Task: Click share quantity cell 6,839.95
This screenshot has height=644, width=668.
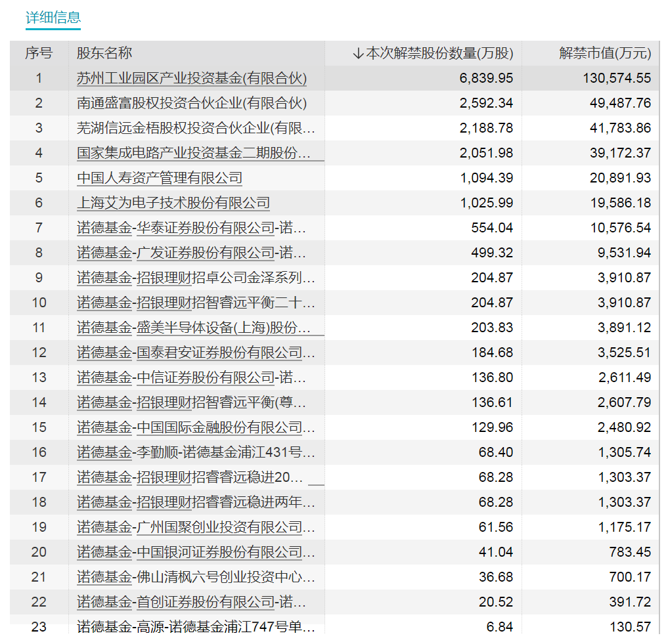Action: pyautogui.click(x=486, y=78)
